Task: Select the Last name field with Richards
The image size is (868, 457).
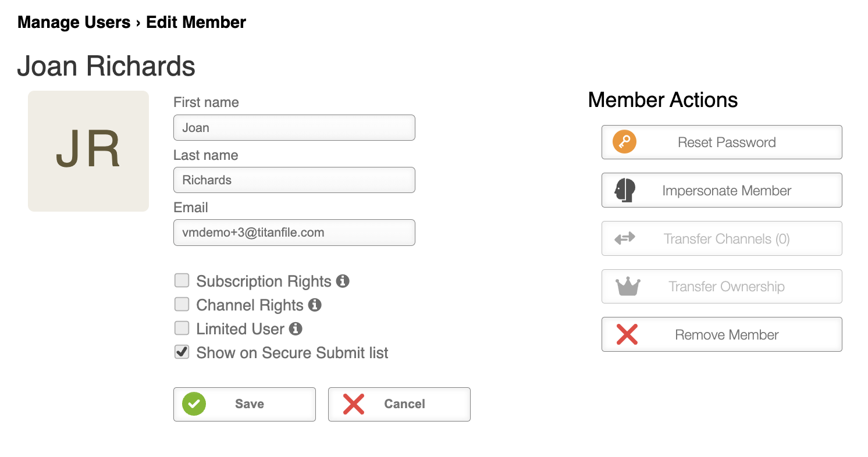Action: [294, 180]
